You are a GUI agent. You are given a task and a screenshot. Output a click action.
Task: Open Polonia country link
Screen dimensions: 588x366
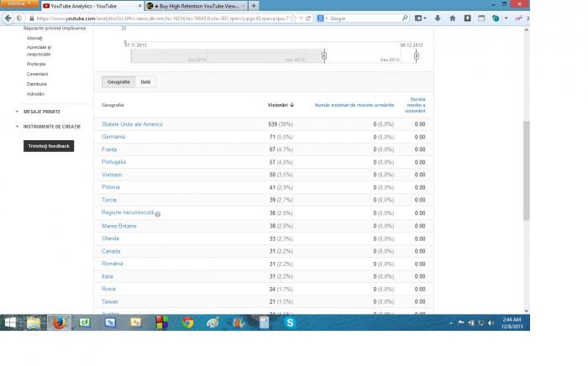coord(111,187)
